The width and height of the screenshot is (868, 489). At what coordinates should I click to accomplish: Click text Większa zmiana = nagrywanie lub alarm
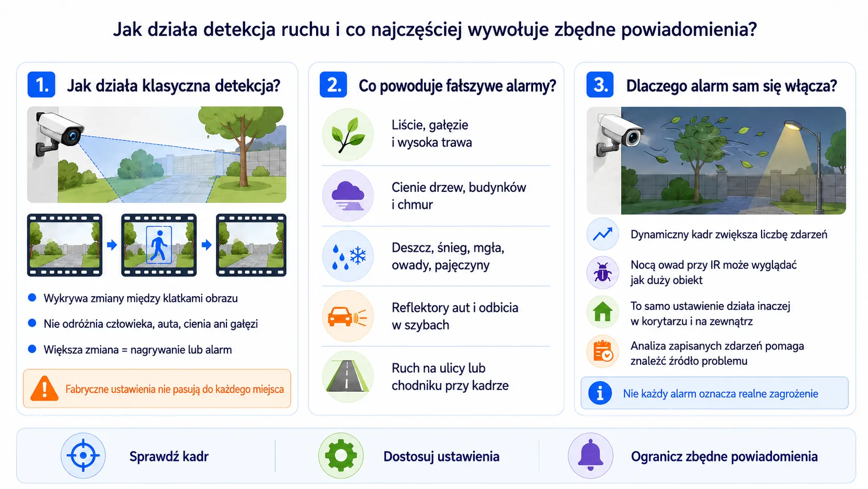coord(138,350)
